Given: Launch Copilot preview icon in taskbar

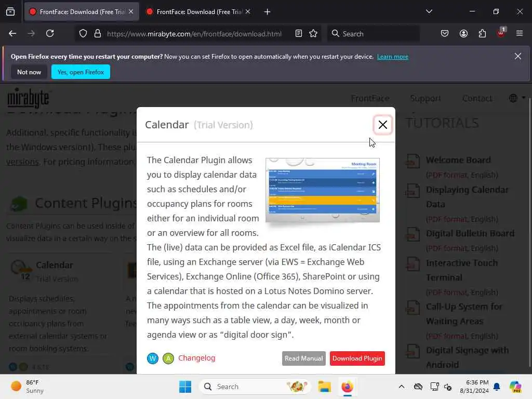Looking at the screenshot, I should point(515,387).
